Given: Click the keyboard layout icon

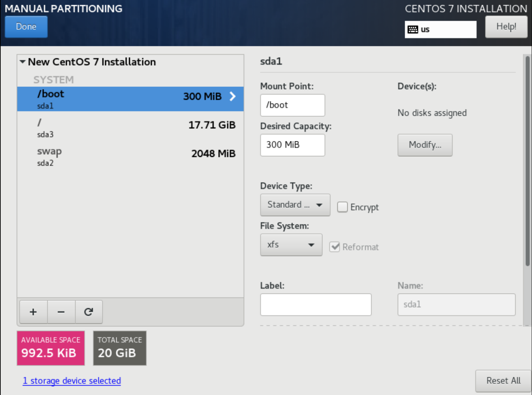Looking at the screenshot, I should [x=413, y=30].
